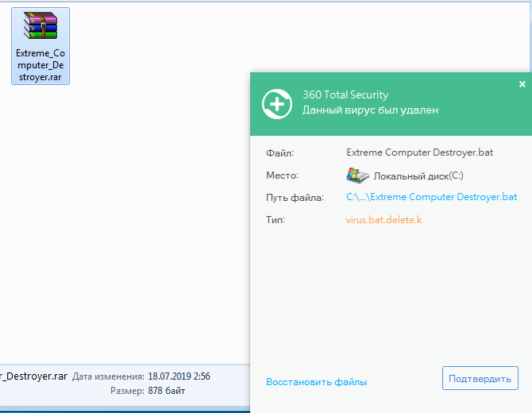Image resolution: width=532 pixels, height=413 pixels.
Task: Click the 360 Total Security title text
Action: click(x=345, y=95)
